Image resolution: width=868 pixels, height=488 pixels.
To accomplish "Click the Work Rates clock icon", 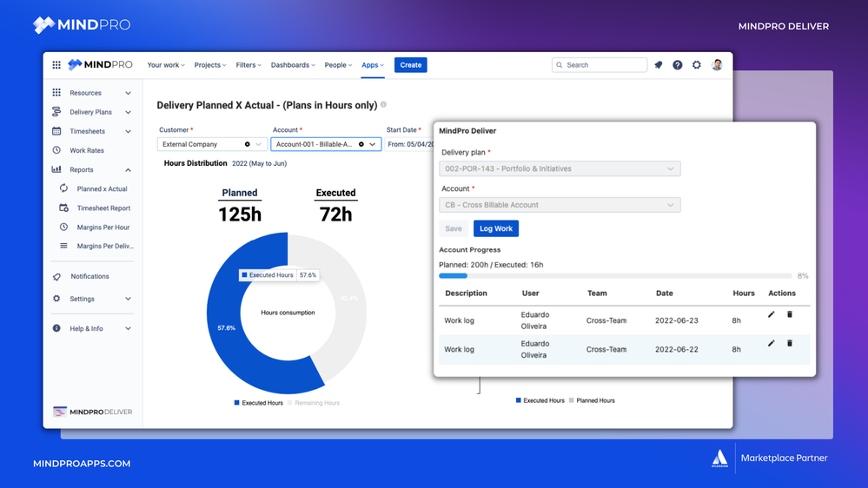I will coord(56,150).
